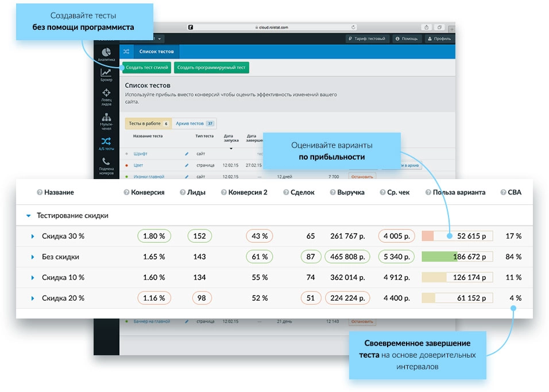Click edit pencil next to Шрифт test
549x392 pixels.
coord(186,154)
